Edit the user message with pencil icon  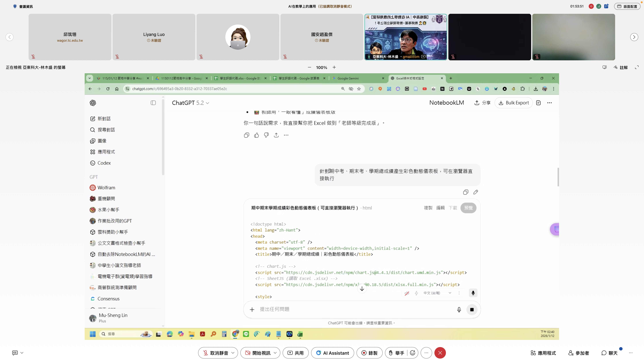(476, 192)
